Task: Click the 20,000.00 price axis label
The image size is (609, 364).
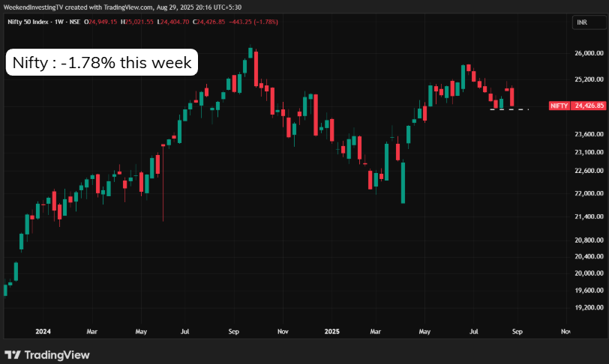Action: coord(589,273)
